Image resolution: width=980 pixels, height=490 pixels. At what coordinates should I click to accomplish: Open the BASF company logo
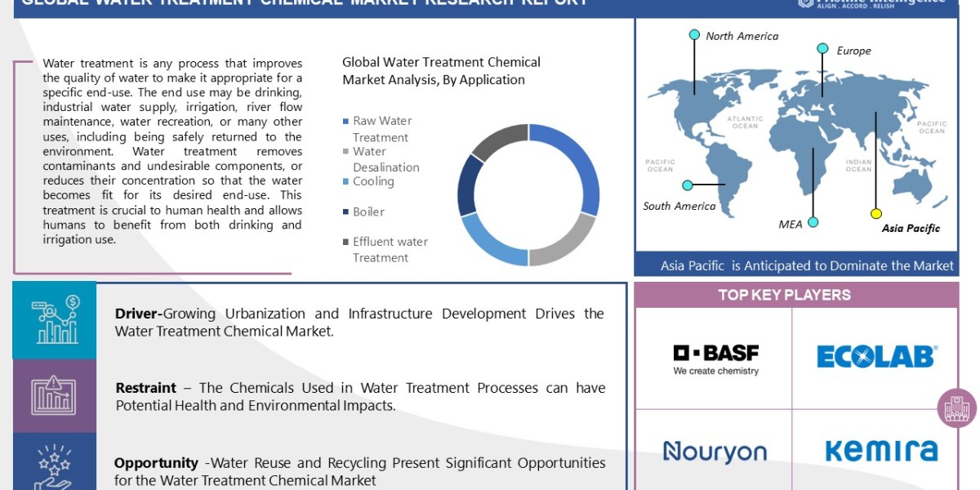pos(715,359)
